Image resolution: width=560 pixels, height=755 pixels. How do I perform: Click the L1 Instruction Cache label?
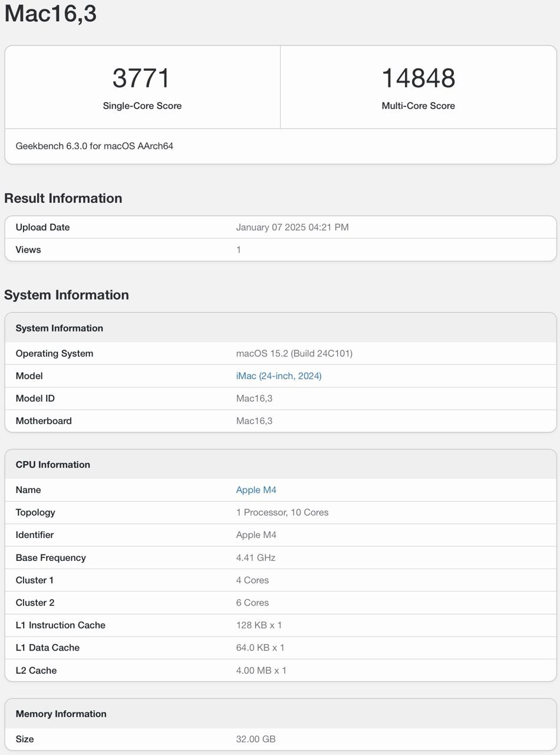pyautogui.click(x=60, y=625)
